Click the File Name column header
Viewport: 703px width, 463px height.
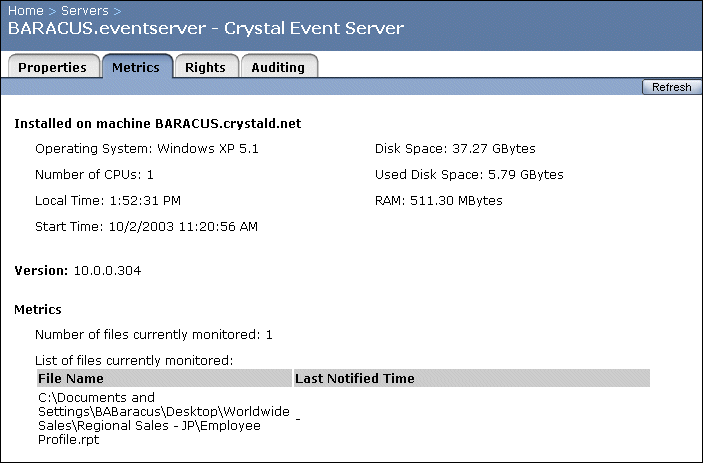[164, 378]
